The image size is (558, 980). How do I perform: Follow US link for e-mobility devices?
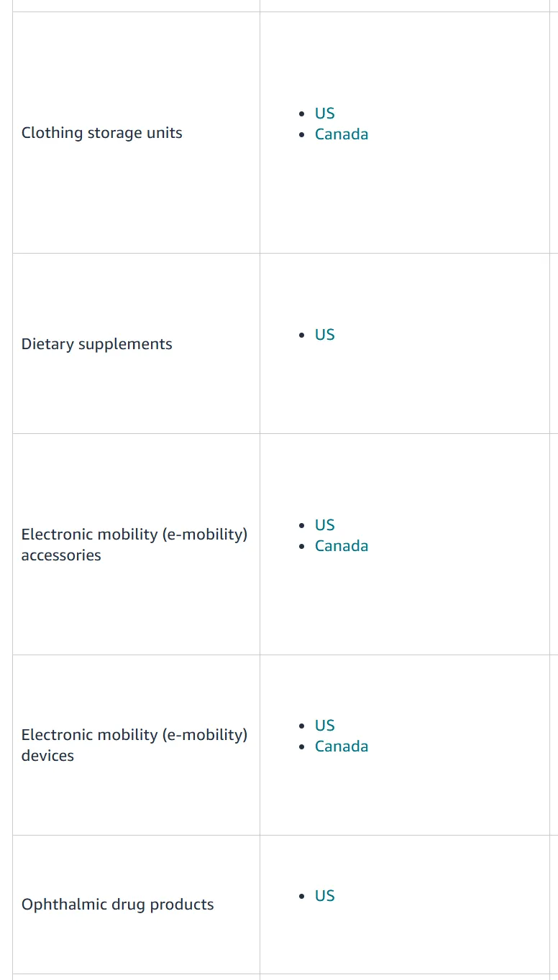324,726
